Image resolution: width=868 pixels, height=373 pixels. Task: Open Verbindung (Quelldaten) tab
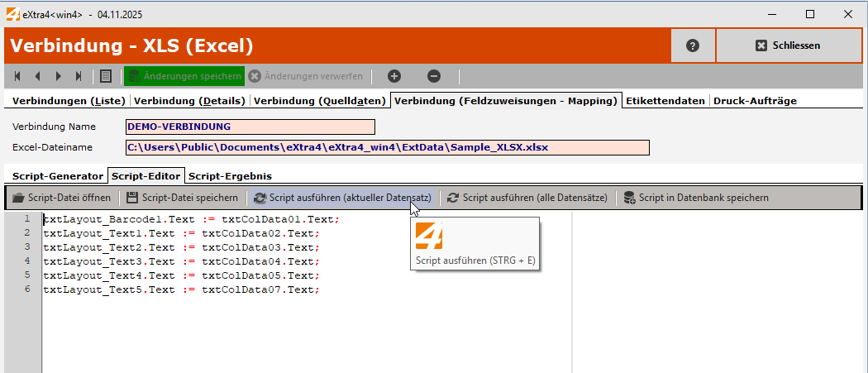pyautogui.click(x=320, y=101)
